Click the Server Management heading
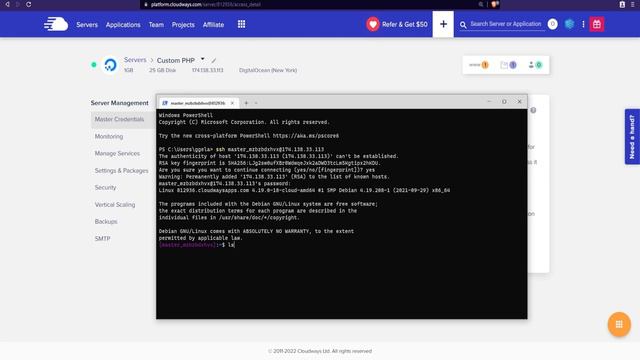 (x=120, y=103)
